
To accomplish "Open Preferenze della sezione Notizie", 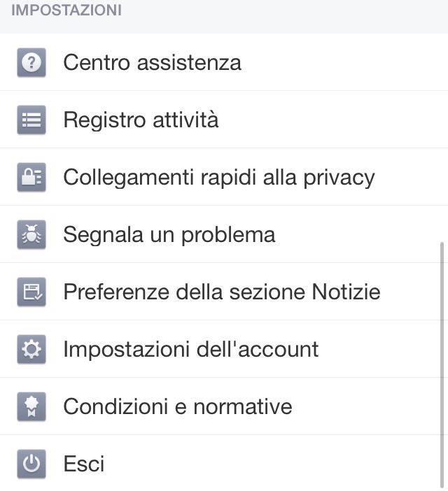I will (x=221, y=292).
